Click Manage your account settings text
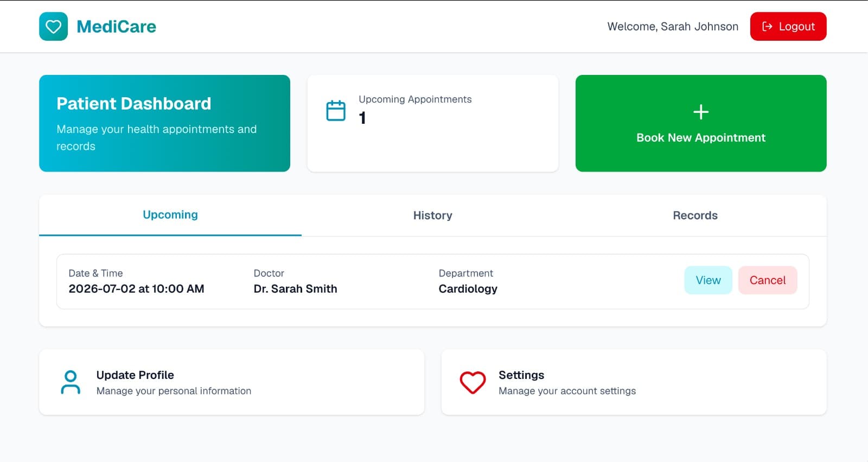Screen dimensions: 868x462 [x=567, y=391]
